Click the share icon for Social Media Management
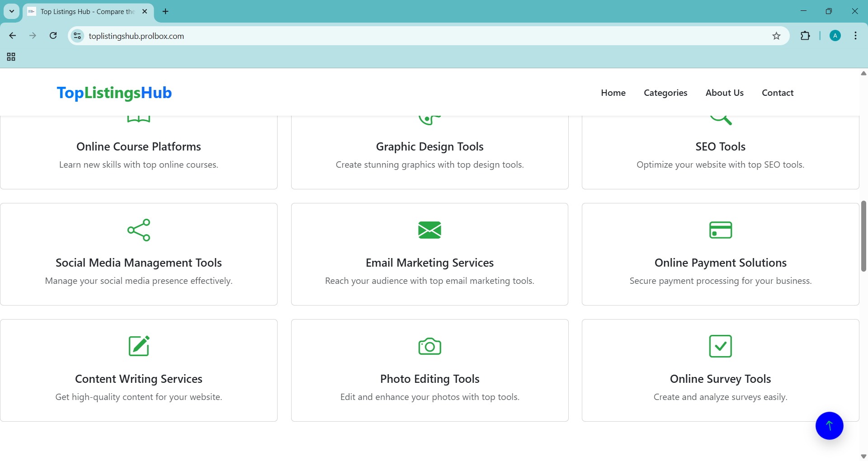868x461 pixels. (x=138, y=230)
